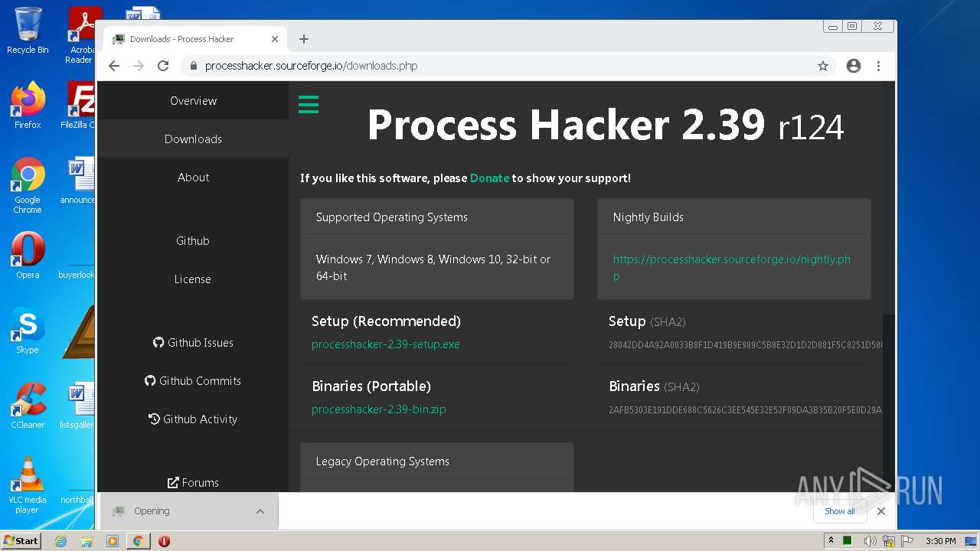Click the Donate link
The width and height of the screenshot is (980, 551).
tap(489, 178)
